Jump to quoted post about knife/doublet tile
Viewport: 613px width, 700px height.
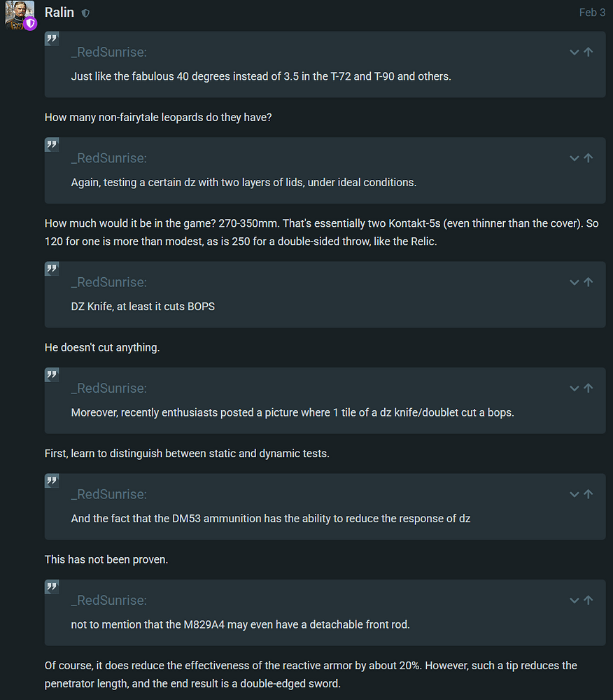point(589,388)
